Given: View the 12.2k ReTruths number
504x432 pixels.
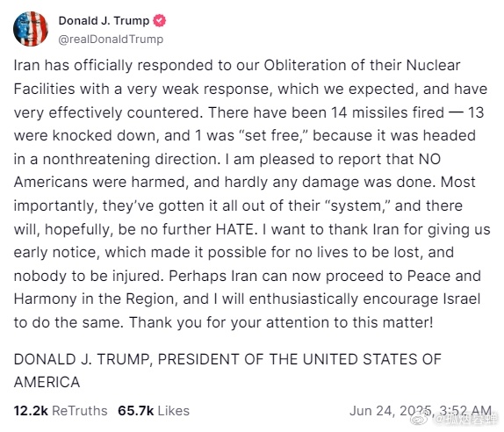Looking at the screenshot, I should click(31, 411).
